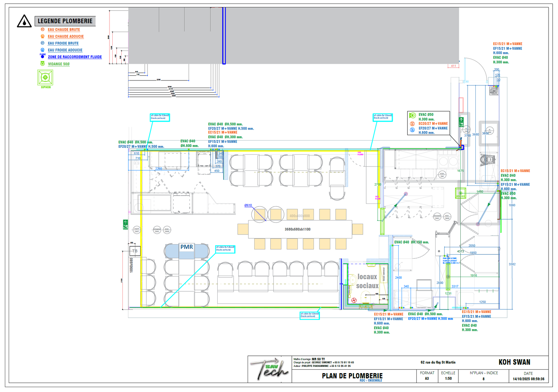Click the PLAN DE PLOMBERIE title
The image size is (558, 392).
[x=352, y=376]
